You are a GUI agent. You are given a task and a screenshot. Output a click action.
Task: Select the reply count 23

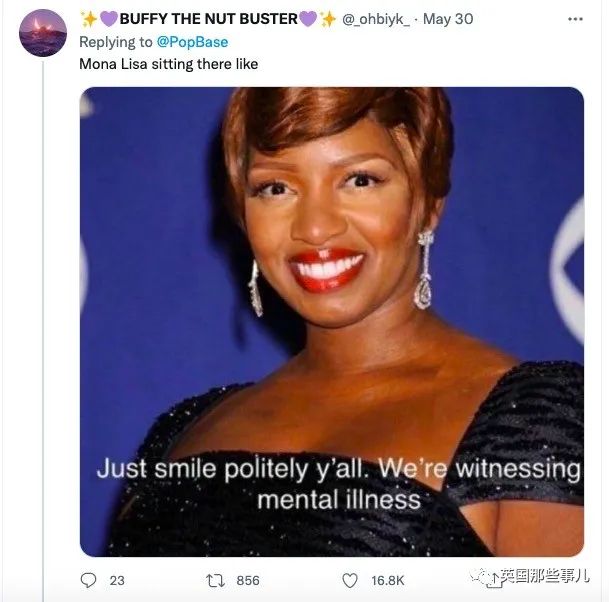click(x=117, y=581)
